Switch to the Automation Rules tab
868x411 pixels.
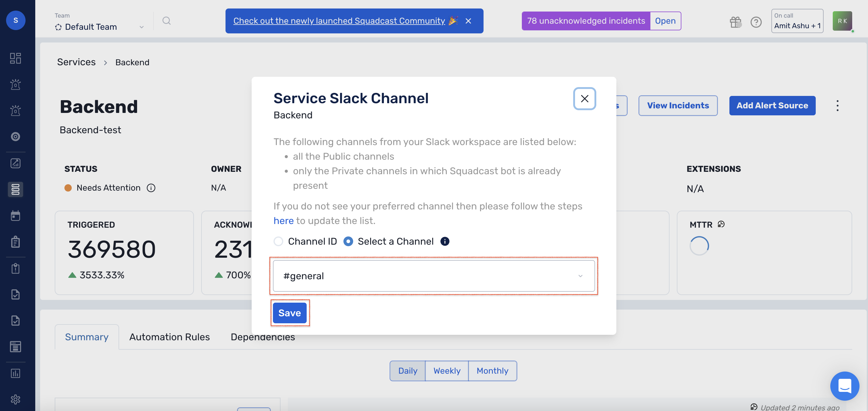pyautogui.click(x=169, y=337)
